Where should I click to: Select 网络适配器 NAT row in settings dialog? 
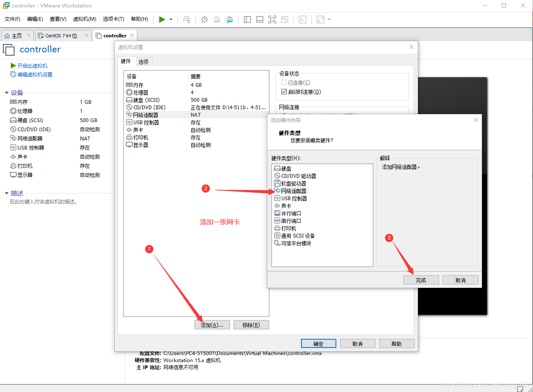tap(196, 115)
